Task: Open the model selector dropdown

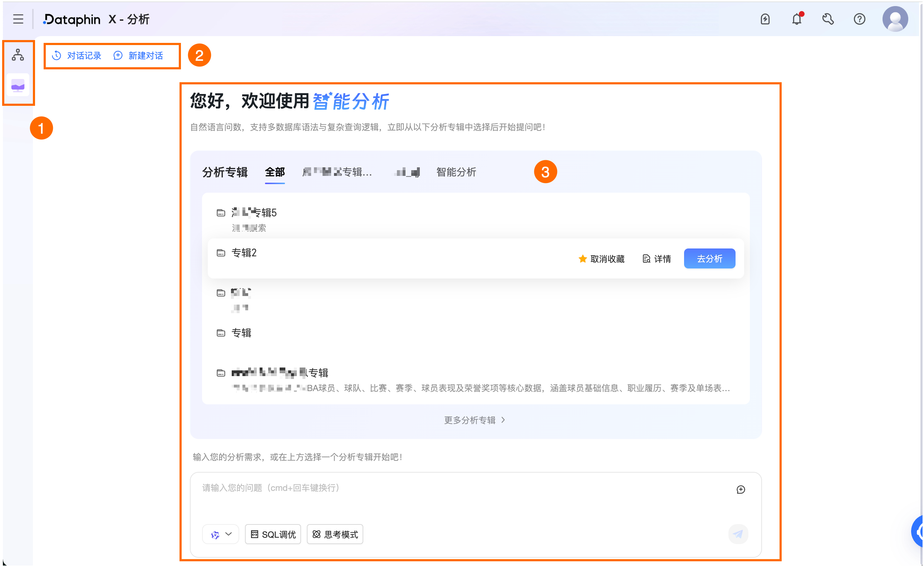Action: coord(221,534)
